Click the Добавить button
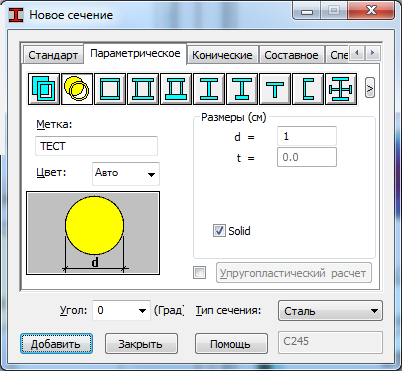The image size is (402, 371). [56, 344]
